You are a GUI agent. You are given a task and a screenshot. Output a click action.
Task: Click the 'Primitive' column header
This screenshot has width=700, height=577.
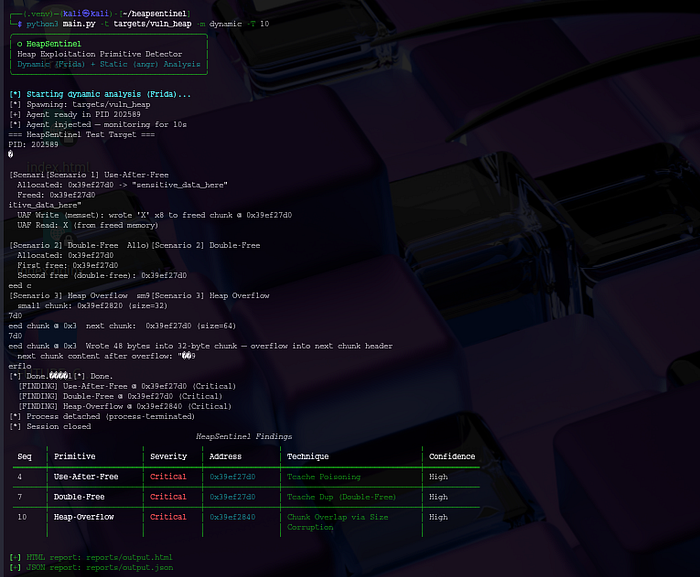tap(75, 456)
